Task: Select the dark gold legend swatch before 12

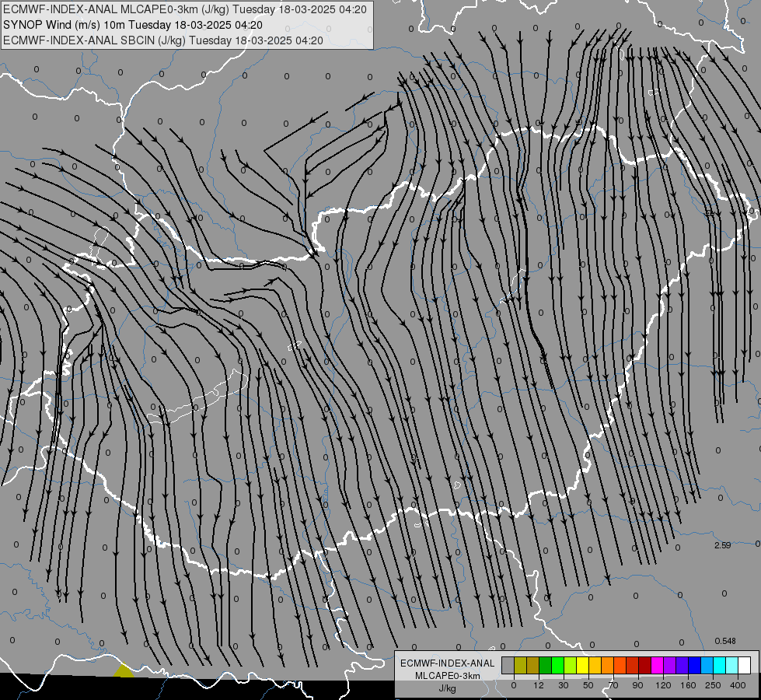Action: pos(533,665)
